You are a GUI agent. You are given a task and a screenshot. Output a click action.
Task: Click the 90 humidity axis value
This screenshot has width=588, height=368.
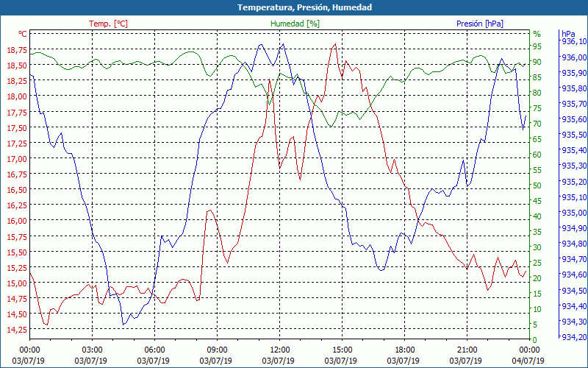[x=537, y=62]
